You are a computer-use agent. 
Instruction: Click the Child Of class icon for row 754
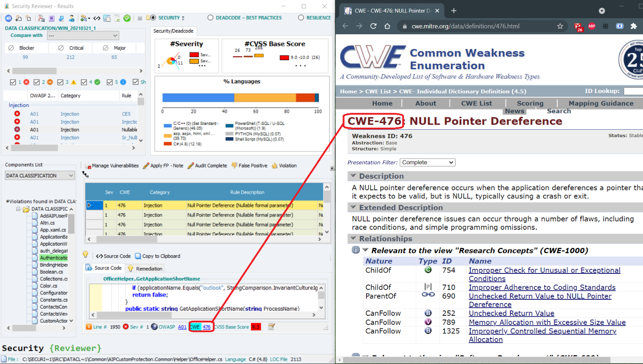pyautogui.click(x=428, y=270)
